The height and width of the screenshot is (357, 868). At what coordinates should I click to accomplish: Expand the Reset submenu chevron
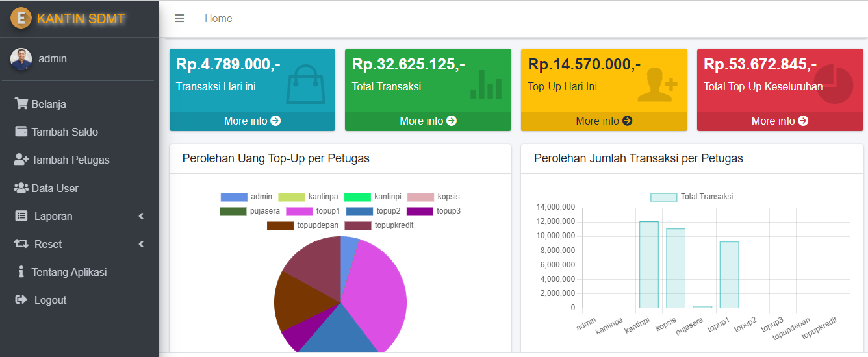[x=141, y=244]
